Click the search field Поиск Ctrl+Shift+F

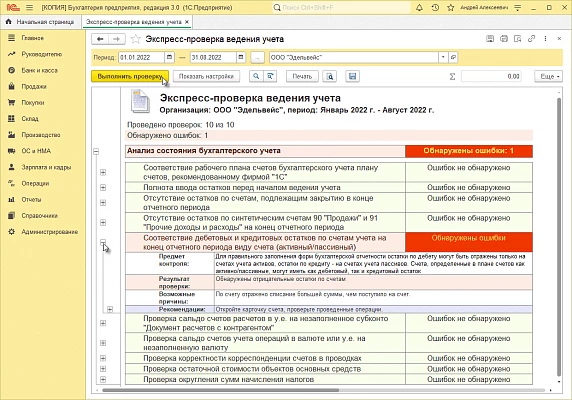click(x=341, y=7)
